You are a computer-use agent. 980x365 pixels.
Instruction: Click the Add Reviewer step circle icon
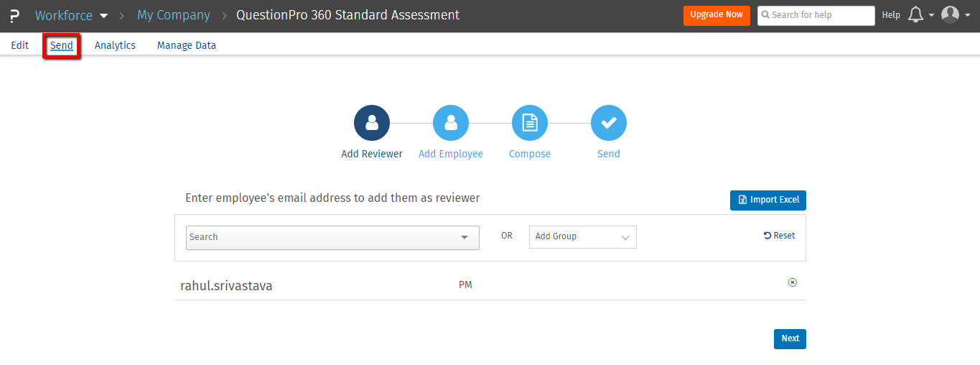coord(372,123)
